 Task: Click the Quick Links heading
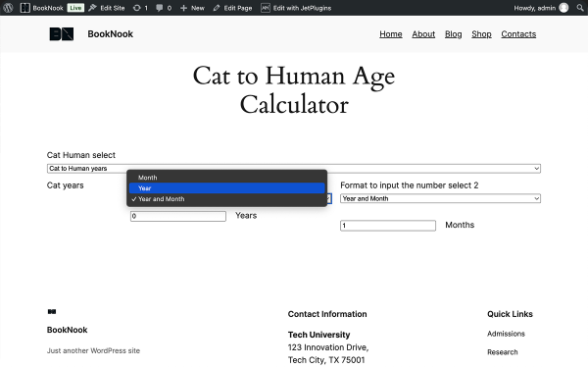[x=510, y=314]
